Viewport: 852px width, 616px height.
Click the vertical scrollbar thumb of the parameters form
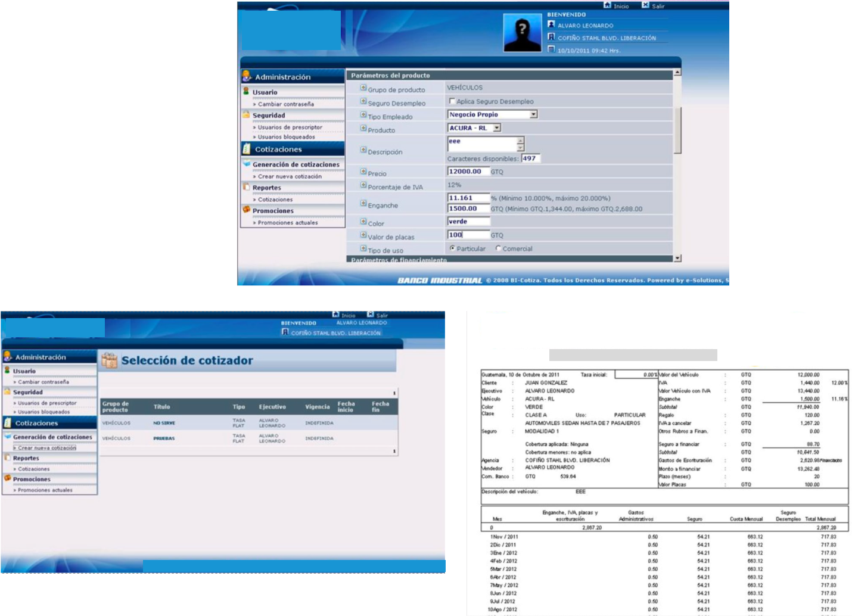(677, 130)
